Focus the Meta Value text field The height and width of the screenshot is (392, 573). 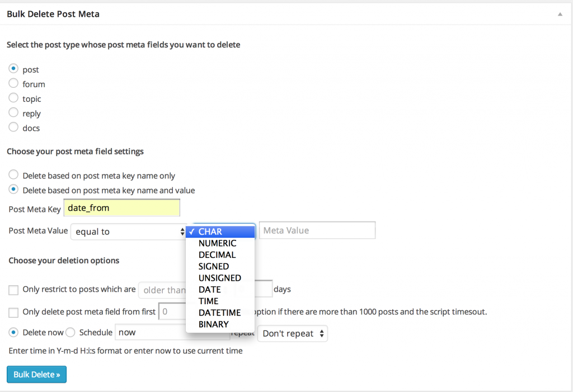pos(317,230)
